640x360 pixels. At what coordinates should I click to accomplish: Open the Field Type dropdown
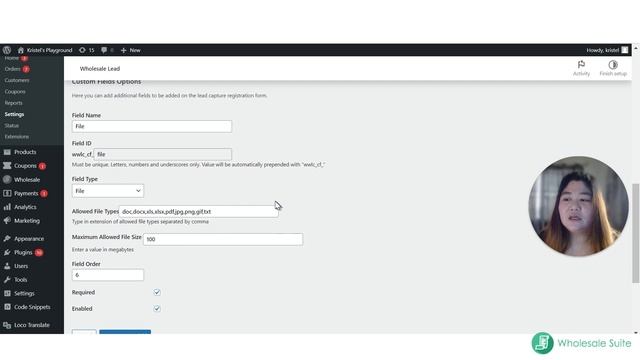[x=108, y=191]
